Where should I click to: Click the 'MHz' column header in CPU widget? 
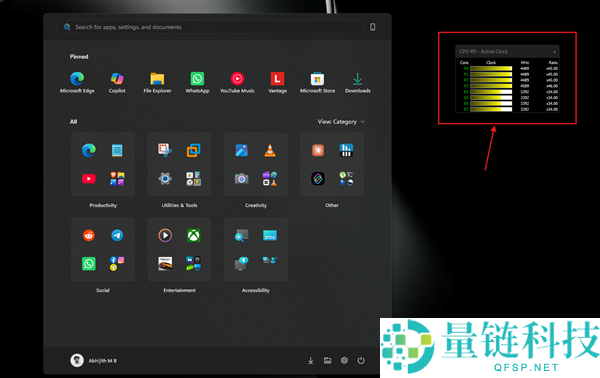click(x=525, y=62)
